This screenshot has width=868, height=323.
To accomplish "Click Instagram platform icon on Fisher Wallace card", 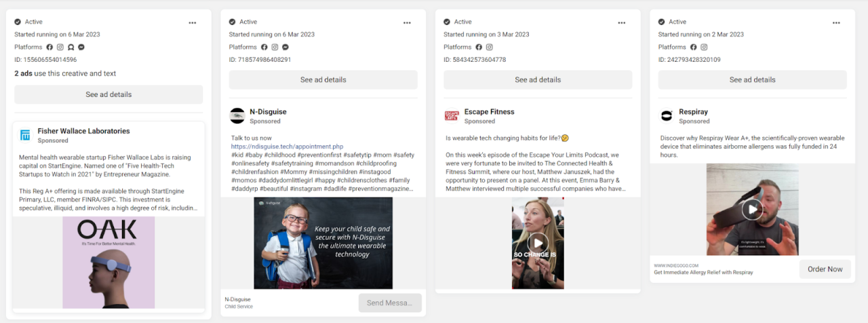I will click(x=60, y=47).
